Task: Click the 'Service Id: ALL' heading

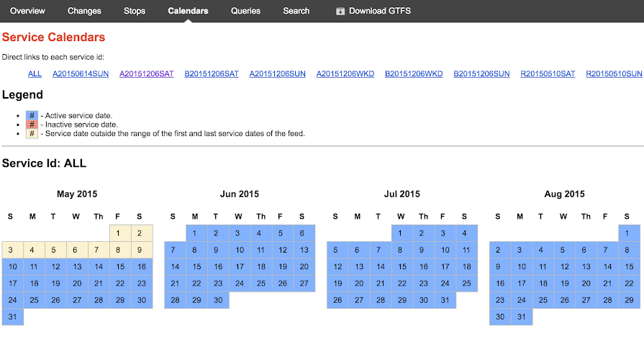Action: pyautogui.click(x=45, y=163)
